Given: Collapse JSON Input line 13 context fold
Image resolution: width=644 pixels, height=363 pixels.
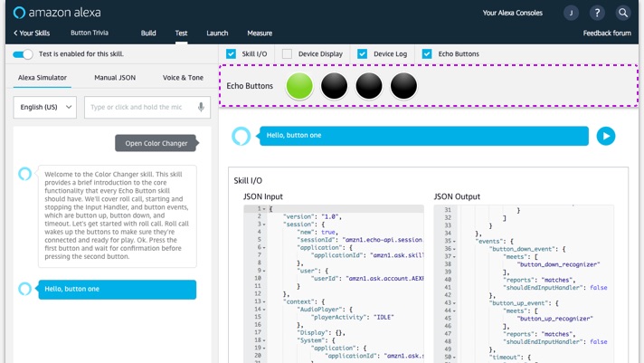Looking at the screenshot, I should point(264,301).
